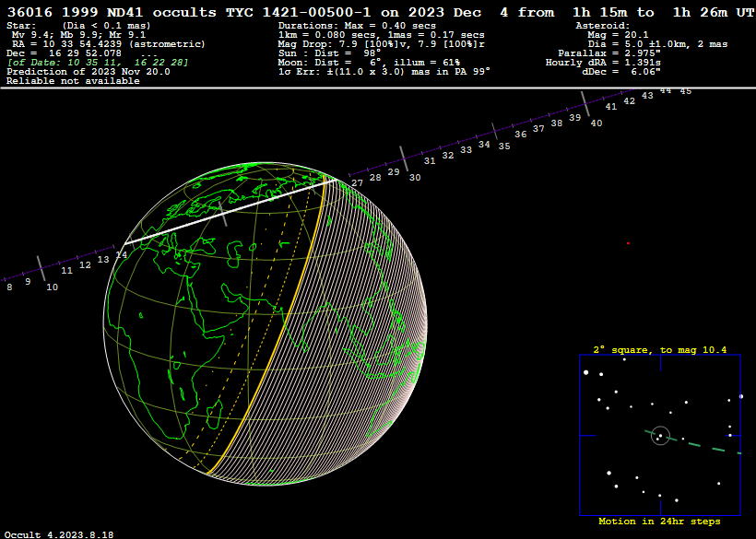Click the "dDec = 6.06"" value
Viewport: 756px width, 539px height.
coord(621,72)
